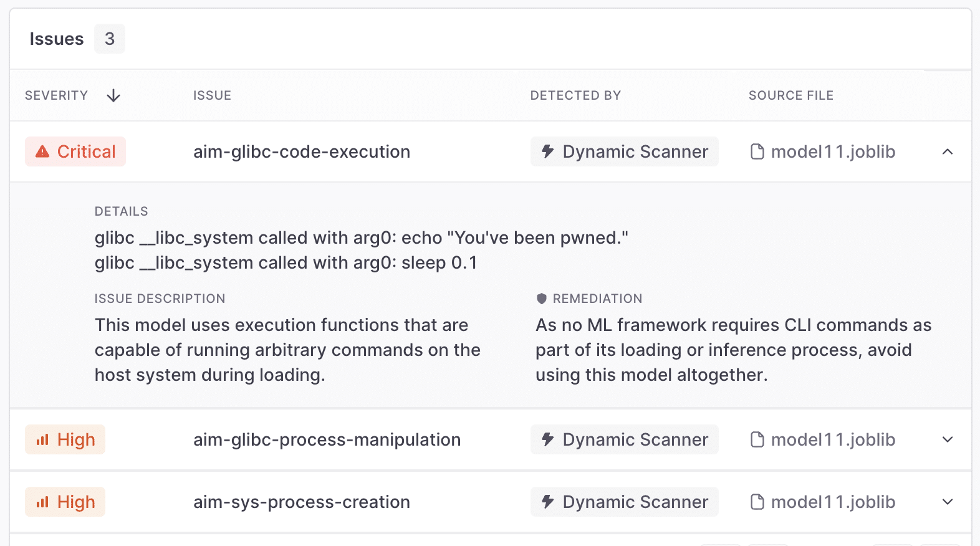This screenshot has width=980, height=546.
Task: Click bar chart icon in aim-sys-process-creation row
Action: [x=42, y=502]
